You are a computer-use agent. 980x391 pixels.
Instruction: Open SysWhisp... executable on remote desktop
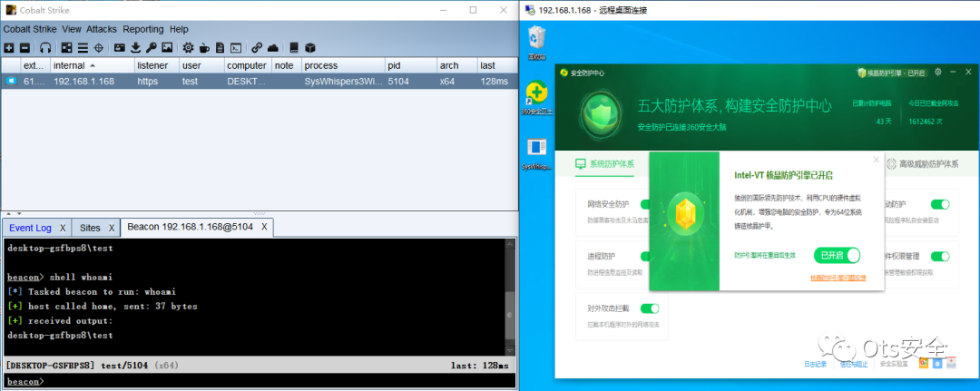[x=537, y=153]
